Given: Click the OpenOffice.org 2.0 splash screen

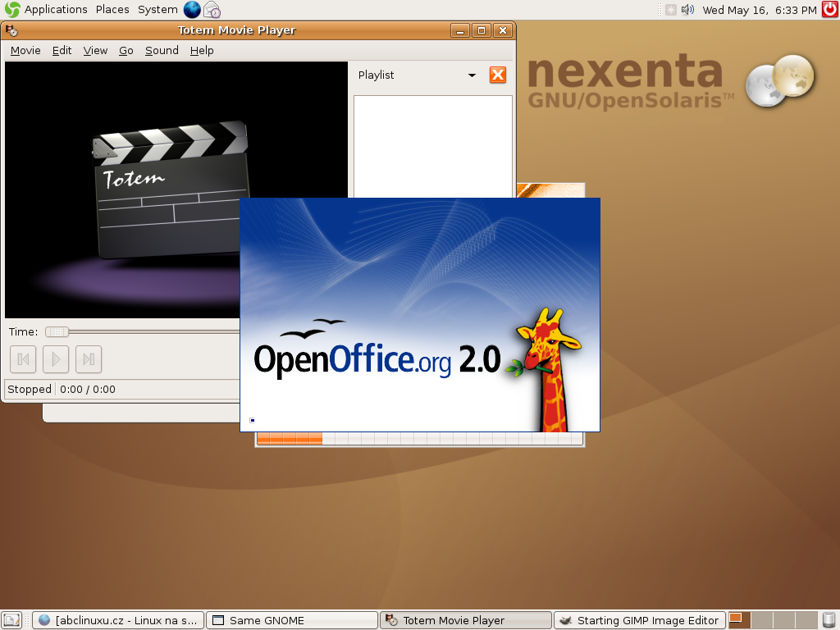Looking at the screenshot, I should pyautogui.click(x=420, y=314).
